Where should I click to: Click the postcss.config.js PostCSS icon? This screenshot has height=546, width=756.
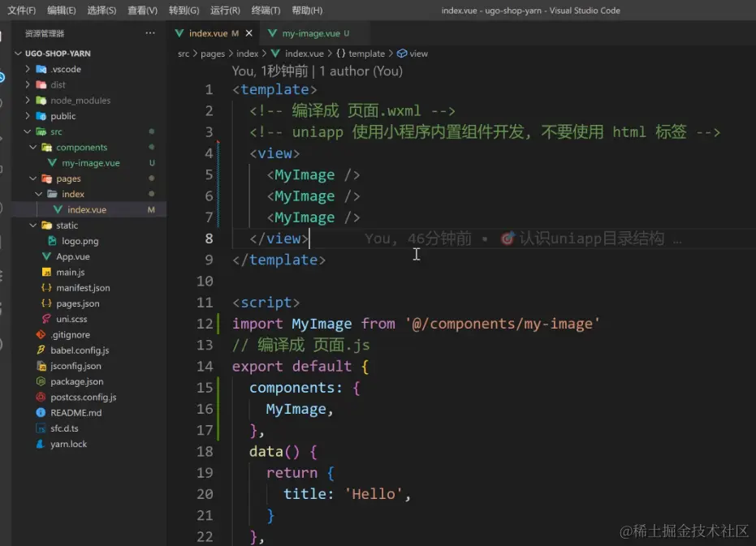point(41,397)
